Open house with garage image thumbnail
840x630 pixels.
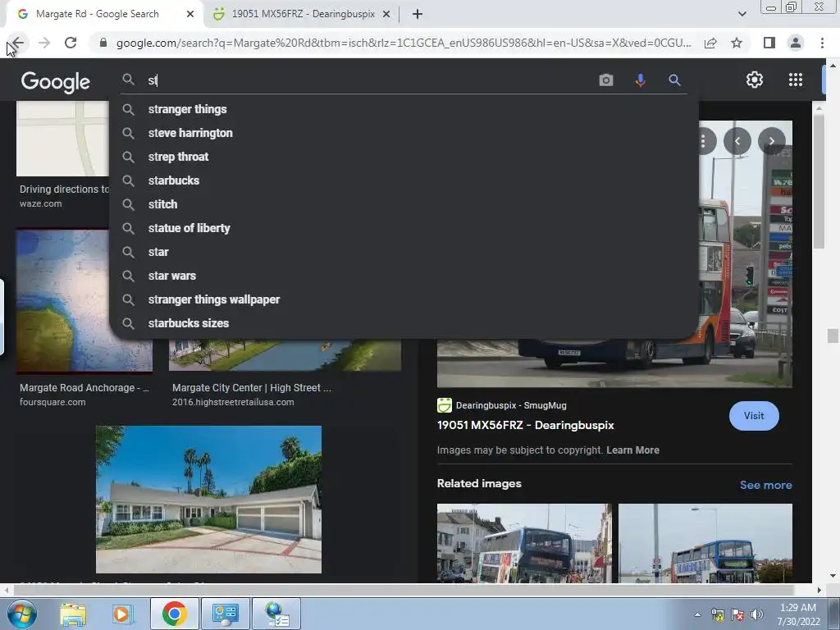(208, 500)
